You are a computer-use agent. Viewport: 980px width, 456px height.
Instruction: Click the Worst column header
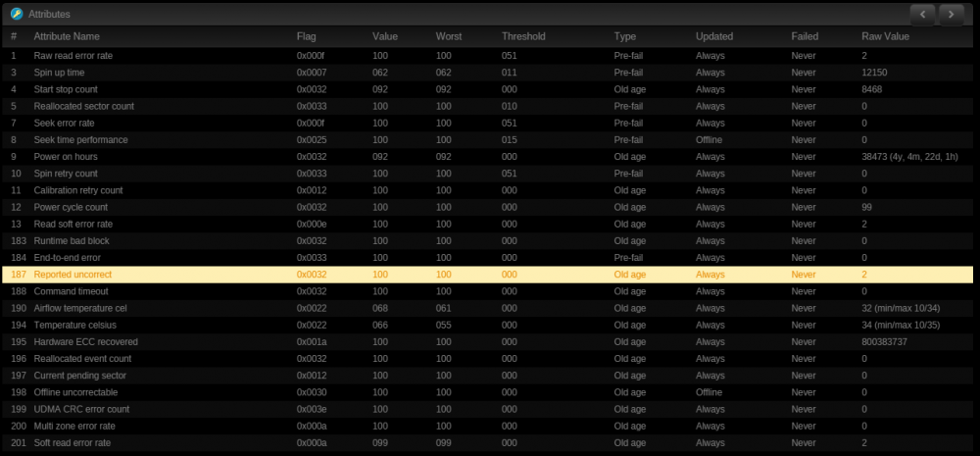449,37
